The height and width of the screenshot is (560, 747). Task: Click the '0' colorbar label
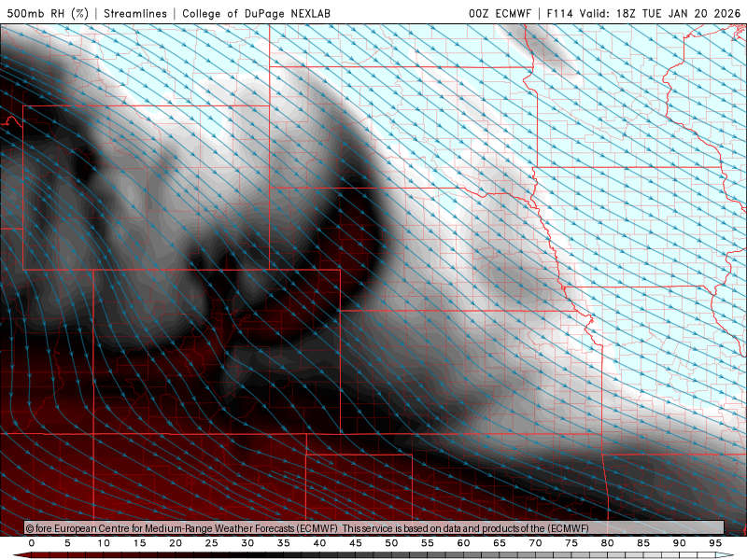[32, 543]
